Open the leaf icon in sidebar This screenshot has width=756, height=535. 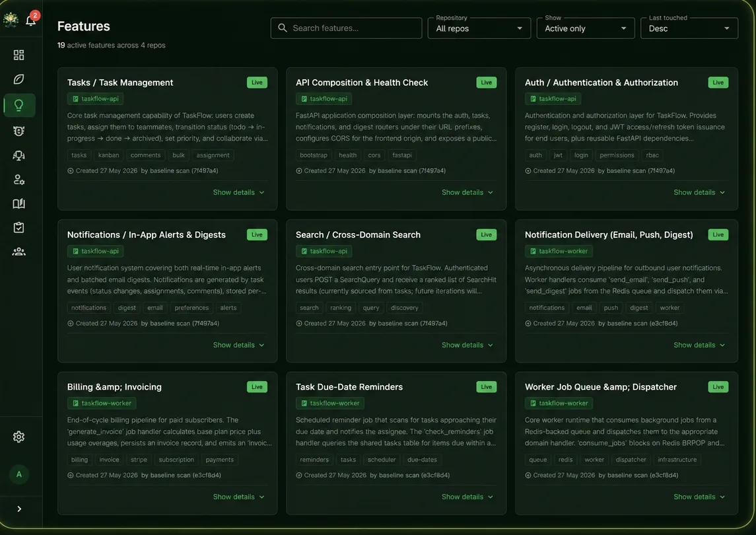point(18,79)
